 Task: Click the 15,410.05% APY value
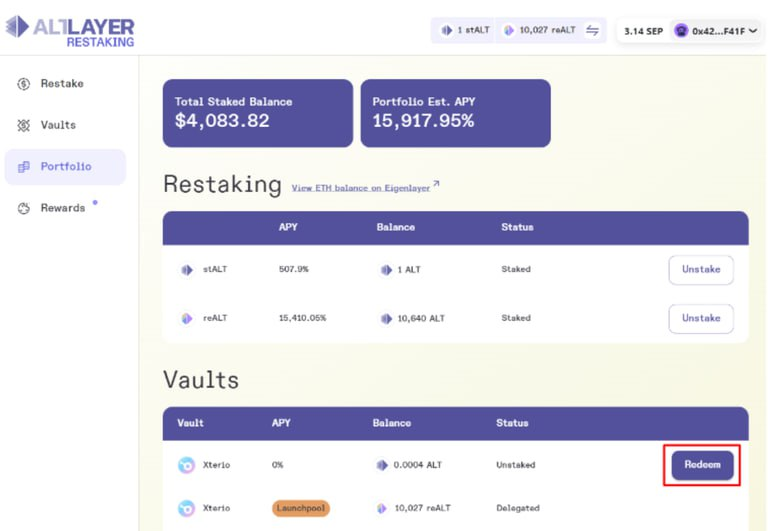[x=303, y=318]
